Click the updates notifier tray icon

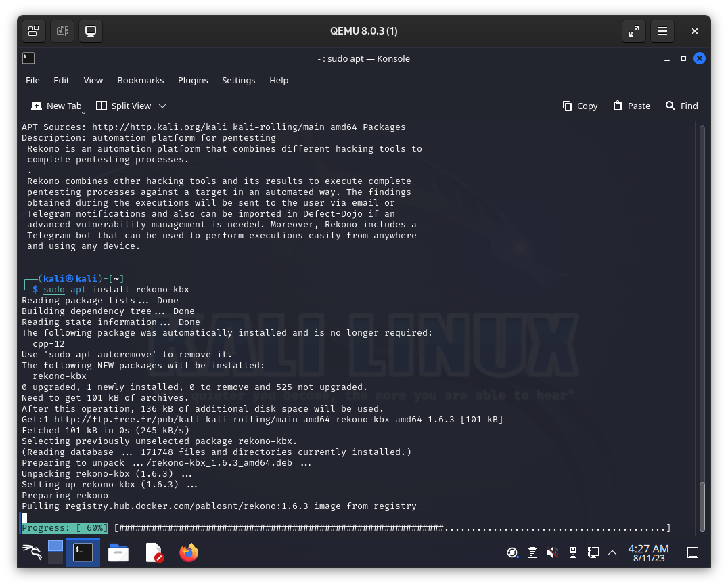coord(513,552)
